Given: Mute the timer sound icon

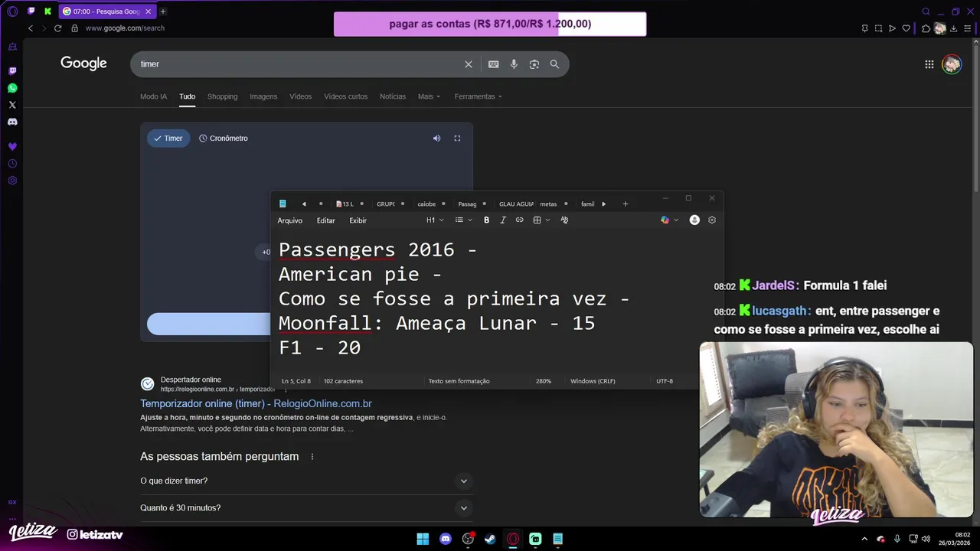Looking at the screenshot, I should click(x=436, y=139).
